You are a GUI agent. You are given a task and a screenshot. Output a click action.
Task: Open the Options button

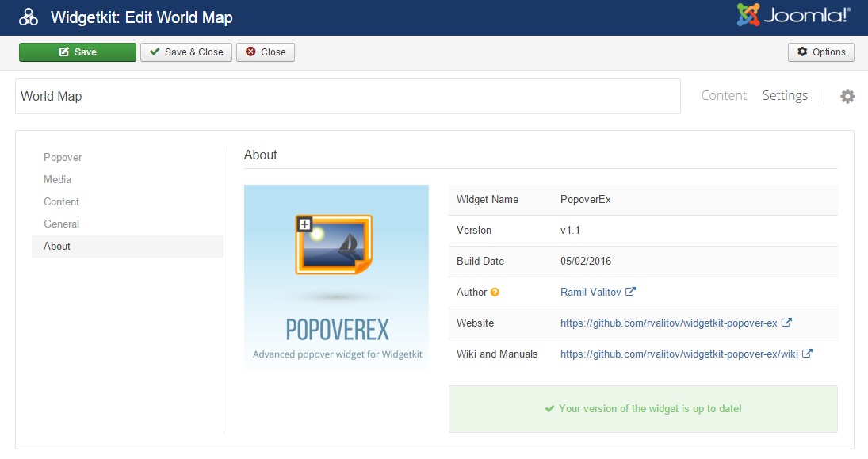coord(821,52)
